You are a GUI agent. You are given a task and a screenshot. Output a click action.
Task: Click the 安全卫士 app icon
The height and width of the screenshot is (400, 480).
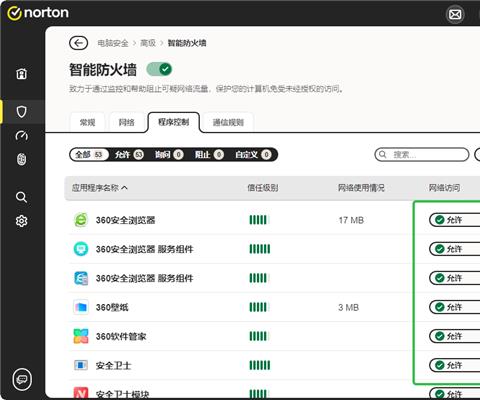pos(81,365)
